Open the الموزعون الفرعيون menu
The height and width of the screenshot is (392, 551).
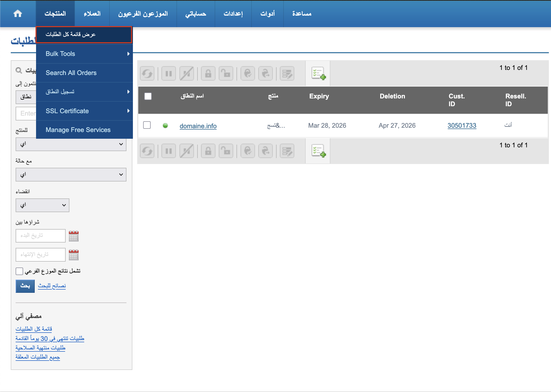[143, 13]
